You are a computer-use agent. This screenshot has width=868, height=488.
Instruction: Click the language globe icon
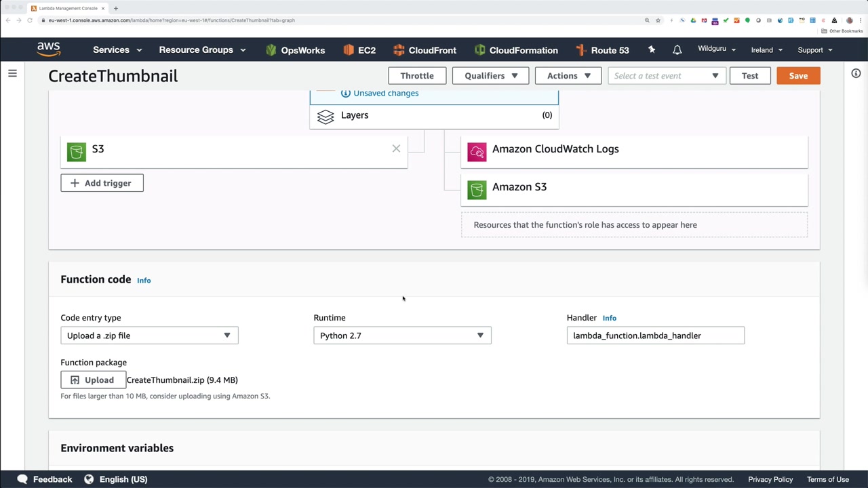pos(89,479)
